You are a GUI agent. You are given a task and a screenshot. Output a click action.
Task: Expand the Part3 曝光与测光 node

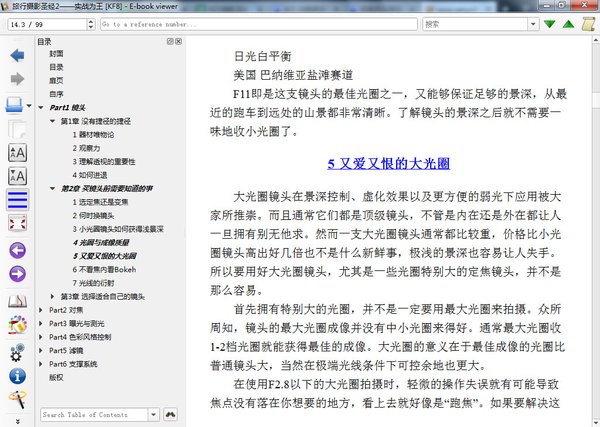pyautogui.click(x=41, y=323)
